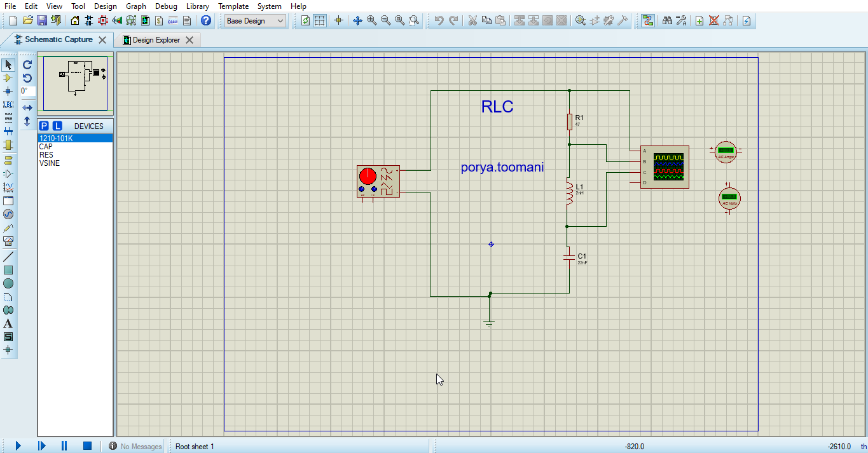The image size is (868, 453).
Task: Click the X-Mirror horizontal flip button
Action: tap(27, 108)
